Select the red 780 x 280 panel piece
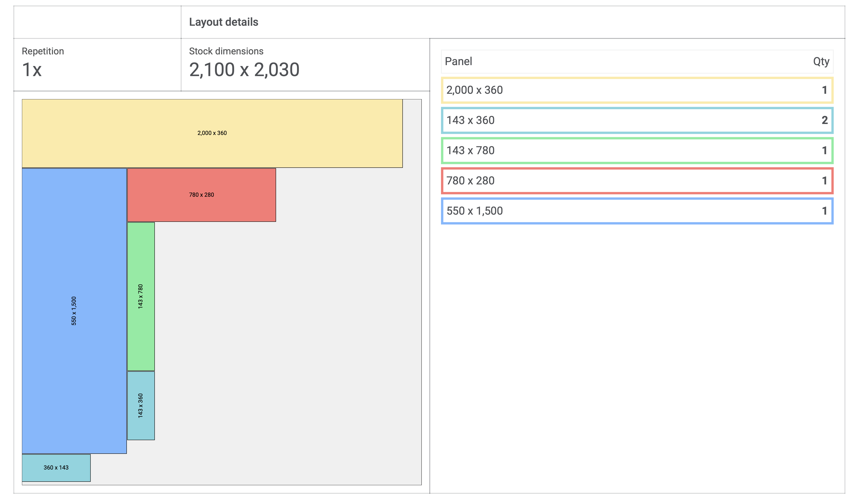This screenshot has height=504, width=856. [x=201, y=195]
